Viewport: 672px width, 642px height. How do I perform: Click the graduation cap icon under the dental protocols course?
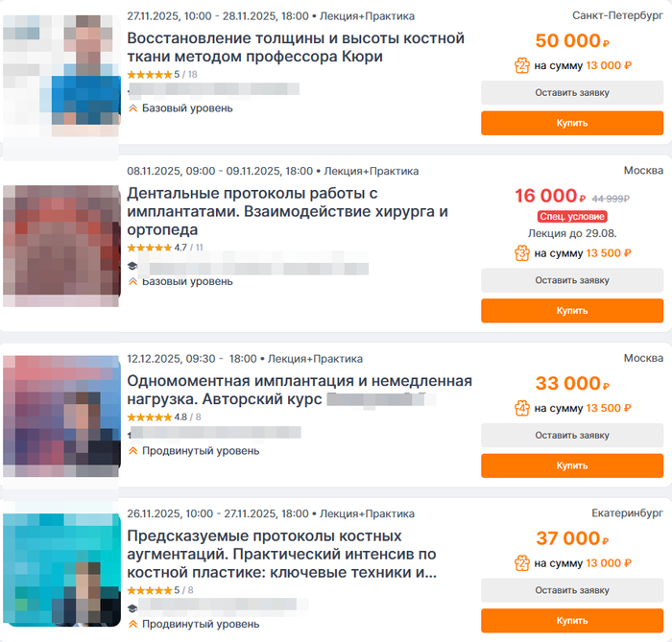pos(132,266)
